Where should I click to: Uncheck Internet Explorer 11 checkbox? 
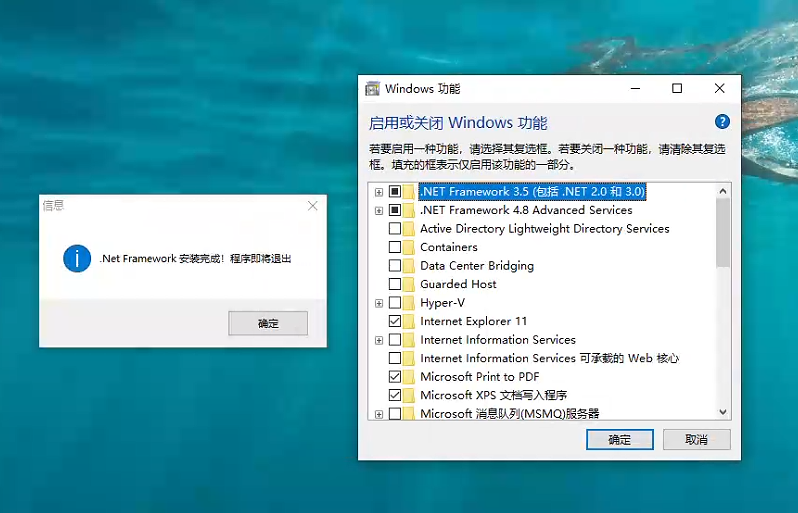(395, 321)
